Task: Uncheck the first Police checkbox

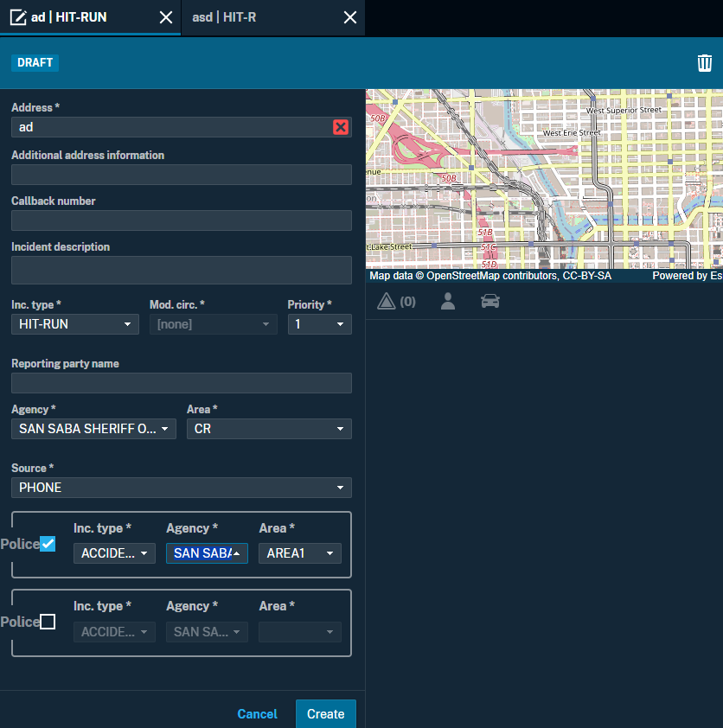Action: coord(48,544)
